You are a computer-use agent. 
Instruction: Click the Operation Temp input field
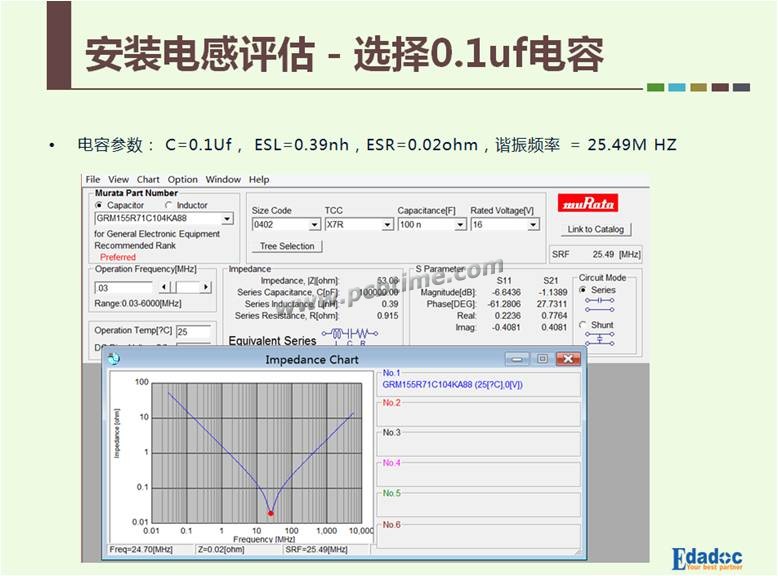pyautogui.click(x=194, y=332)
